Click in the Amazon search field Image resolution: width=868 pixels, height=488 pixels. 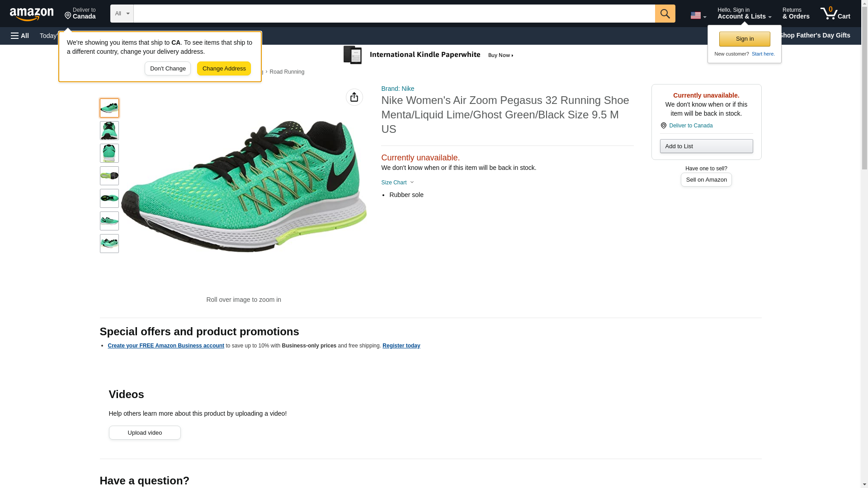point(394,14)
